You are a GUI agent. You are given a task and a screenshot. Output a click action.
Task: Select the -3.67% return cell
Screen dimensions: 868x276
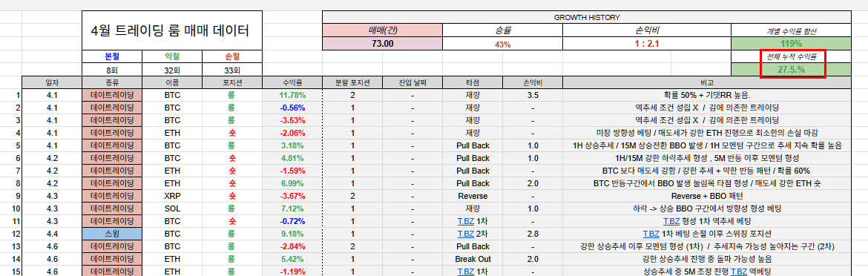pos(292,196)
